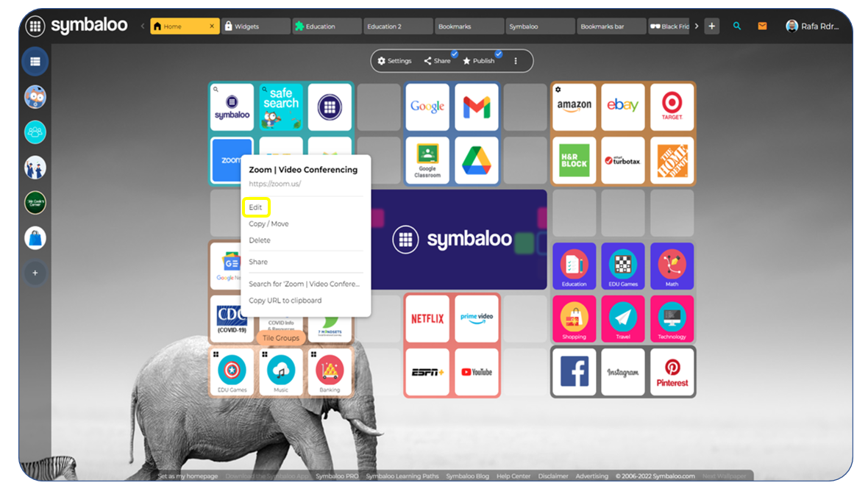The width and height of the screenshot is (868, 491).
Task: Add a new webmix tab
Action: click(x=712, y=26)
